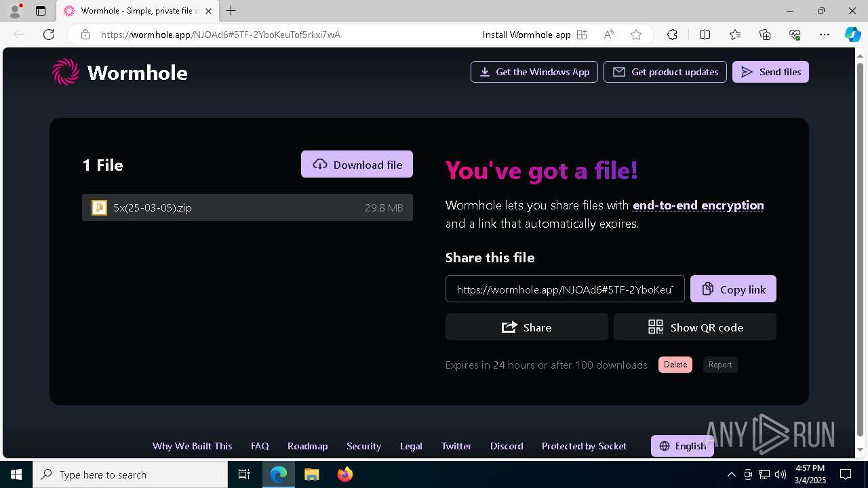Open the FAQ footer link
868x488 pixels.
coord(260,446)
